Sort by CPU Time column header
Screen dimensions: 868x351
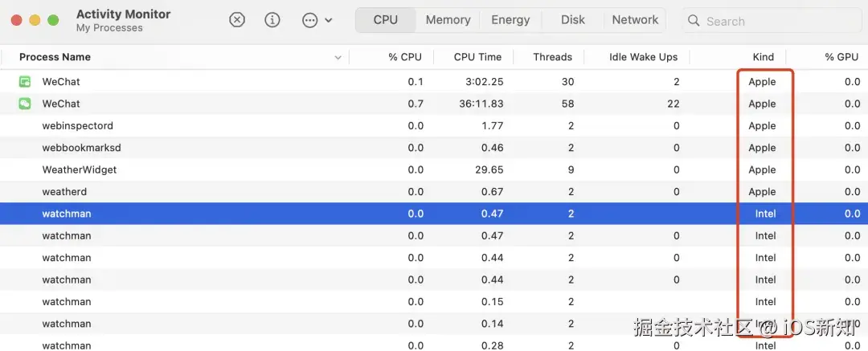[477, 57]
